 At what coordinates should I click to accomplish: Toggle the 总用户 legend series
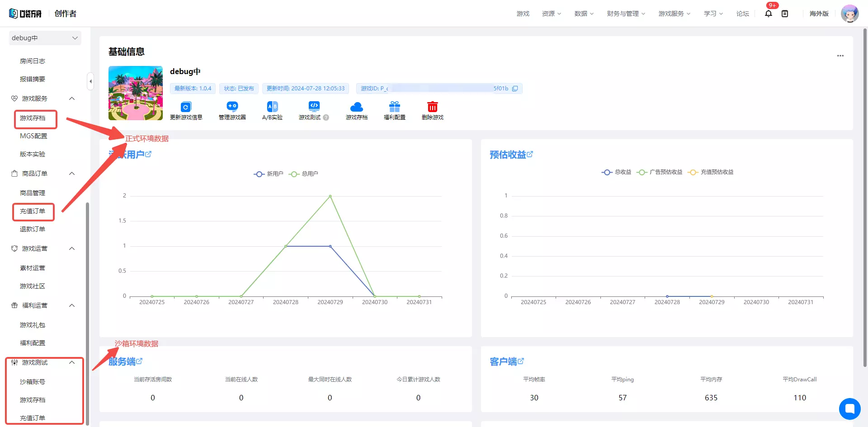pos(304,174)
